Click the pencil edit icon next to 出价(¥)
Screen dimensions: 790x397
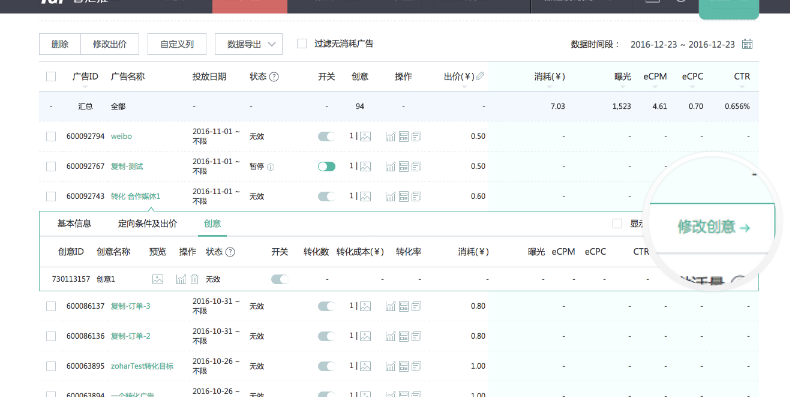pos(480,76)
